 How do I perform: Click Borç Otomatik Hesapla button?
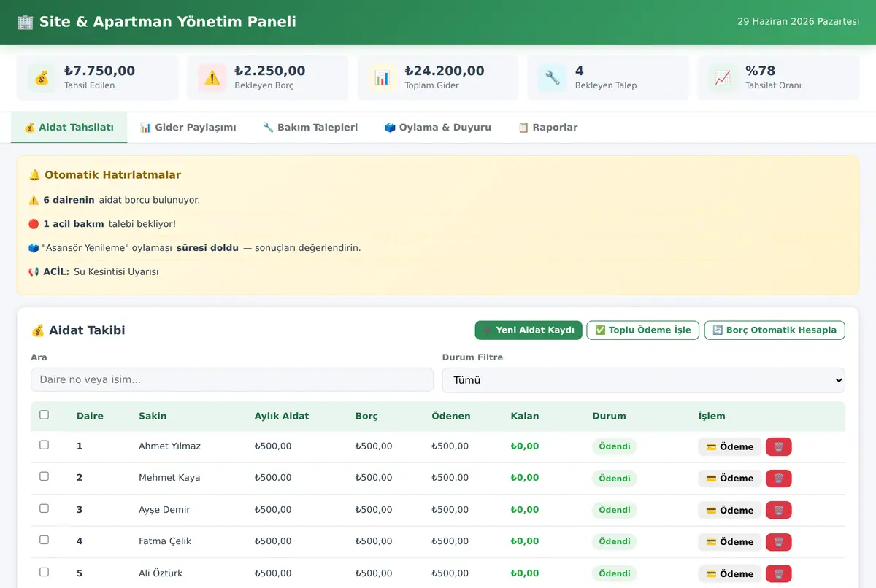775,330
